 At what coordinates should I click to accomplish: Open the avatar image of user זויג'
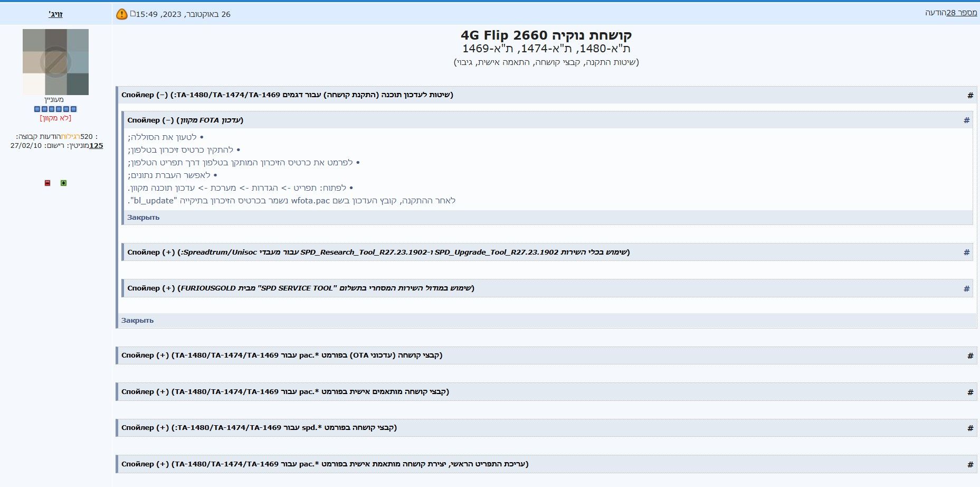[x=55, y=62]
